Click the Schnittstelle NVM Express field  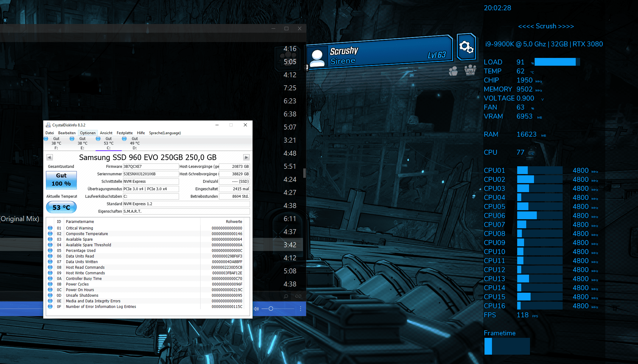click(x=151, y=182)
